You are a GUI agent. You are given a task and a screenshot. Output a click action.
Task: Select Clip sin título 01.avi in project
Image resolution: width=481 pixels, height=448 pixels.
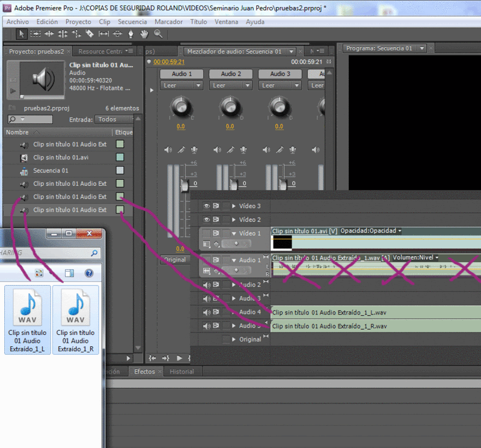click(x=69, y=157)
